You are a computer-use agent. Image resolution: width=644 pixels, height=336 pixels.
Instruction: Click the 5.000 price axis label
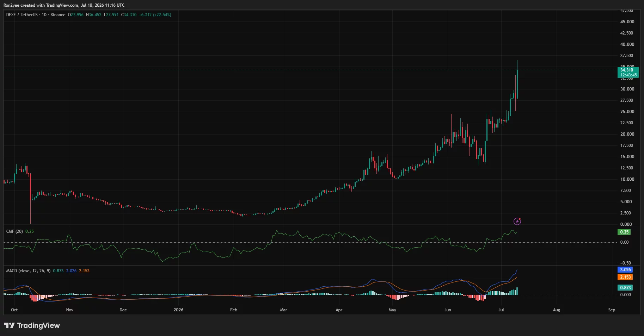click(x=626, y=202)
